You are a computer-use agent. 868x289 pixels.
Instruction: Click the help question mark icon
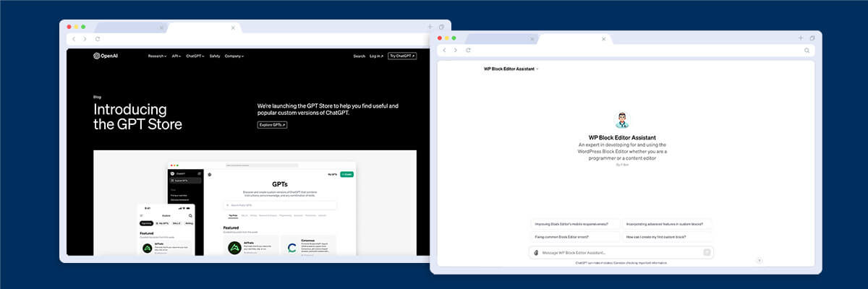pyautogui.click(x=759, y=259)
